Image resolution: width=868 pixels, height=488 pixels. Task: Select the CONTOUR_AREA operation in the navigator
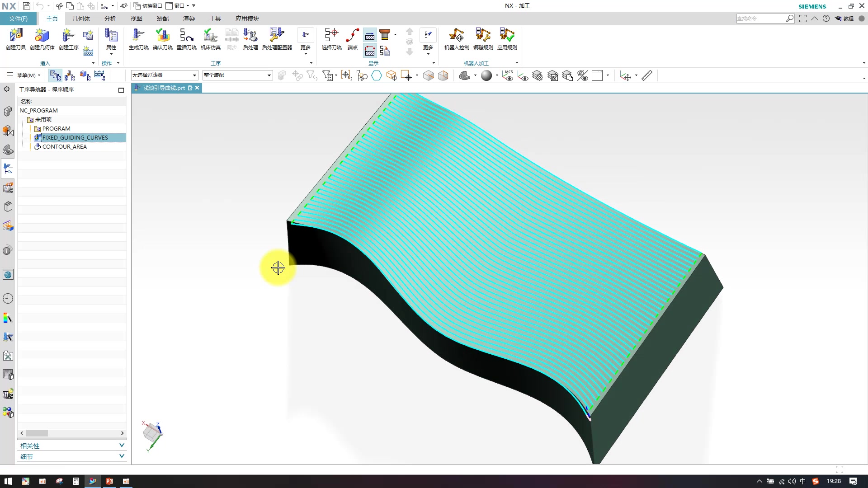point(64,147)
